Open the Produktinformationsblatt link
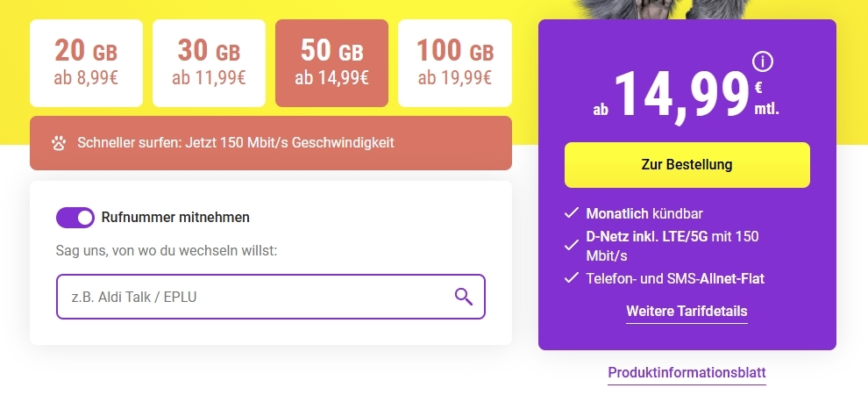The height and width of the screenshot is (395, 868). tap(687, 372)
